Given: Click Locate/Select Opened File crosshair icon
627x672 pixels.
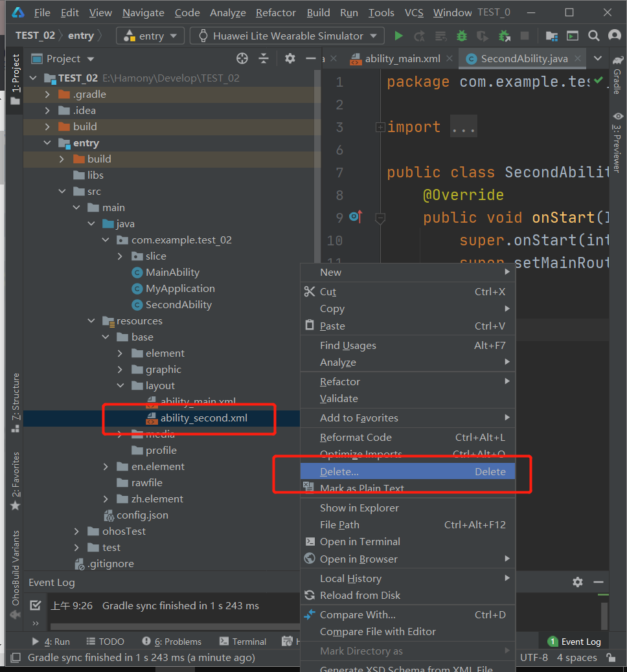Looking at the screenshot, I should (242, 58).
